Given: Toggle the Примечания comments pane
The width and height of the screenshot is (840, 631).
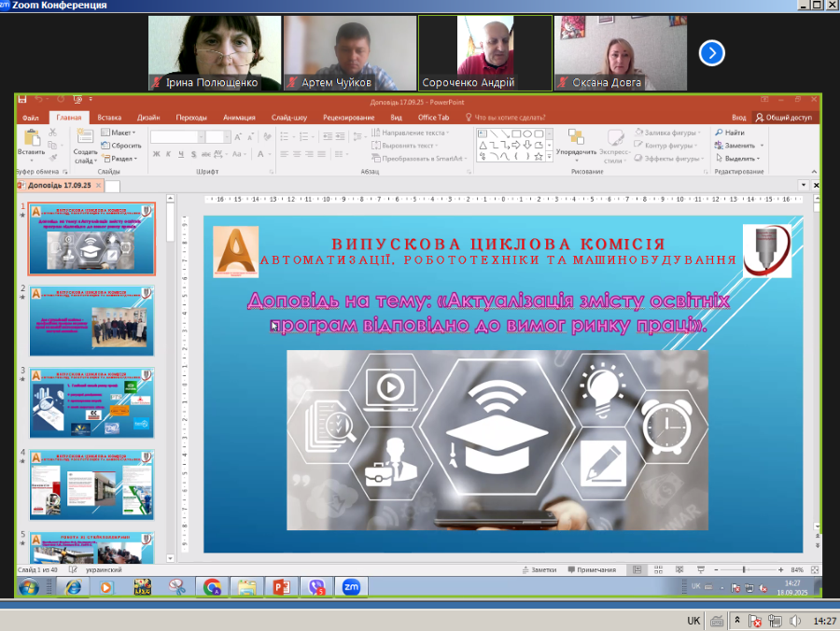Looking at the screenshot, I should click(x=592, y=569).
